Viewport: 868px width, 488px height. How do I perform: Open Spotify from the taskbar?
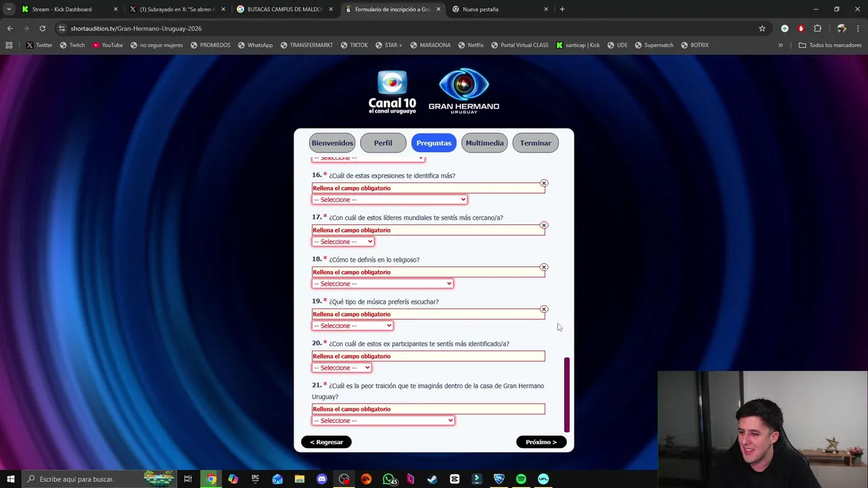pyautogui.click(x=521, y=479)
